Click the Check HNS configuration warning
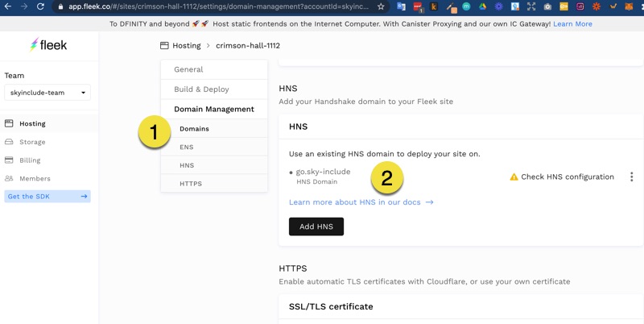The height and width of the screenshot is (324, 644). point(561,177)
